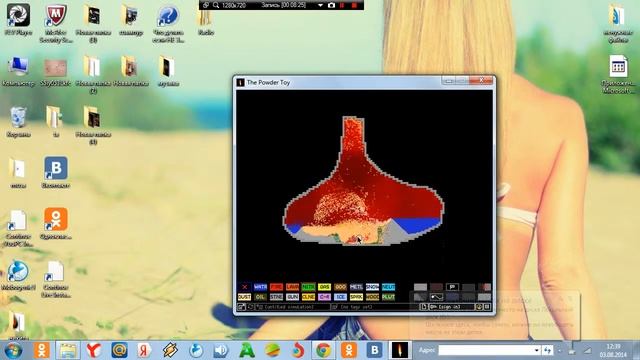The width and height of the screenshot is (640, 360).
Task: Click the taskbar clock and date
Action: coord(613,350)
